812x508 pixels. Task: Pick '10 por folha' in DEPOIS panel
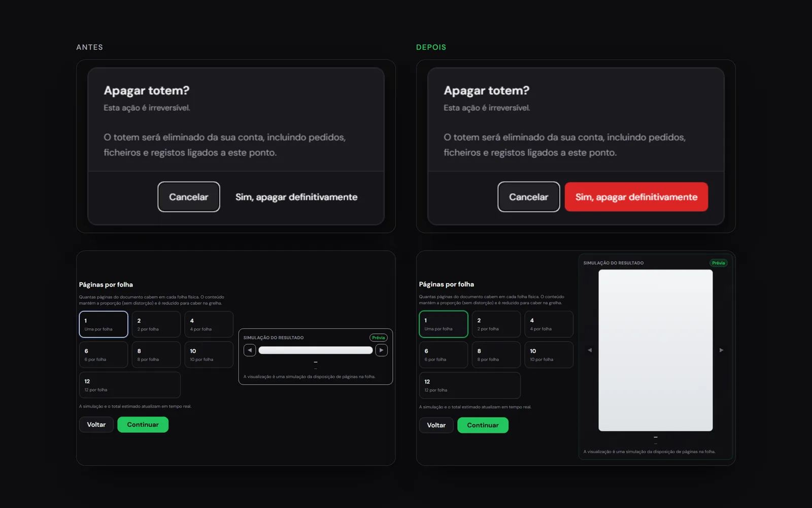coord(549,355)
